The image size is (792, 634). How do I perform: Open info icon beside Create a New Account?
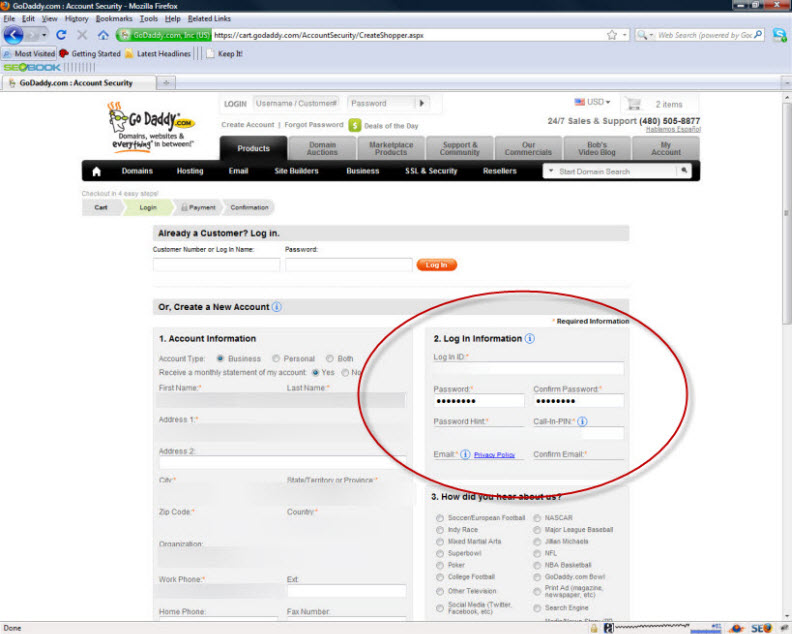click(x=277, y=307)
